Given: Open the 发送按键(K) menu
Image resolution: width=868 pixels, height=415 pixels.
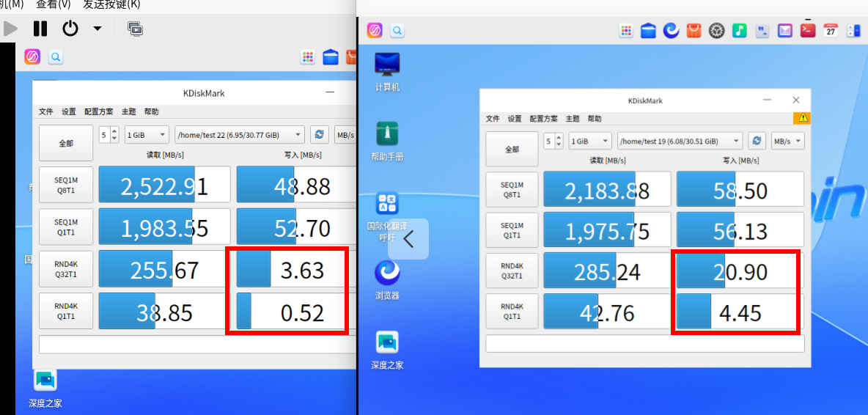Looking at the screenshot, I should pyautogui.click(x=111, y=4).
